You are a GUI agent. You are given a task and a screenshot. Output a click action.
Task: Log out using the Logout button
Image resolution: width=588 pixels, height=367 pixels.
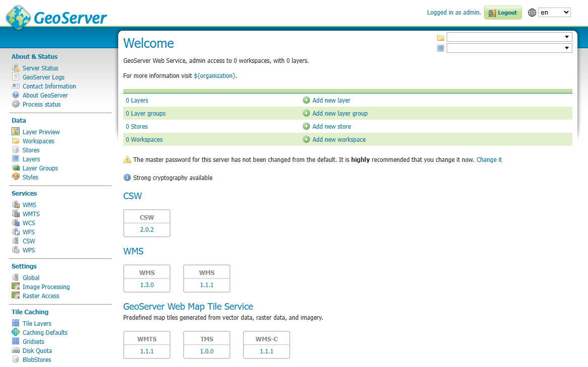tap(503, 13)
